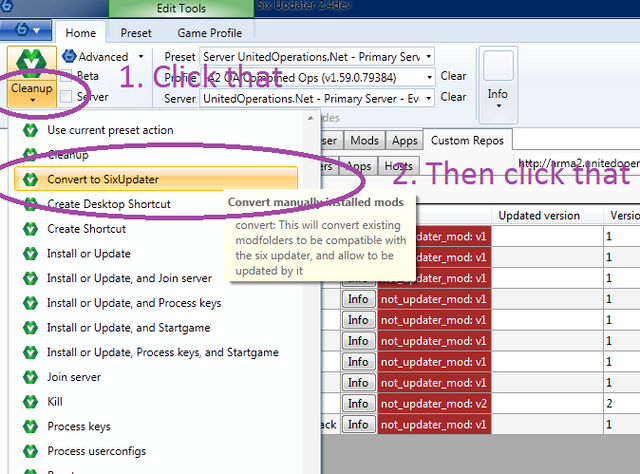Click icon beside Process keys entry
The width and height of the screenshot is (640, 474).
pos(30,426)
